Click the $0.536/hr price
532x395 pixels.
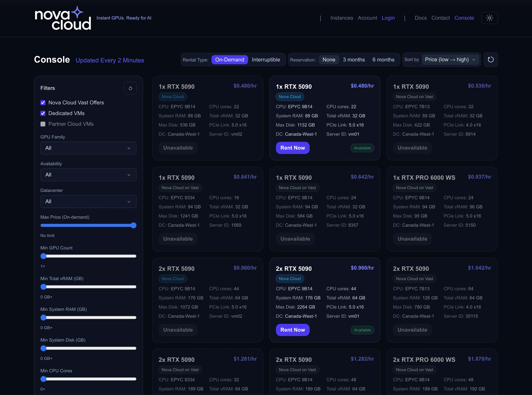click(479, 86)
